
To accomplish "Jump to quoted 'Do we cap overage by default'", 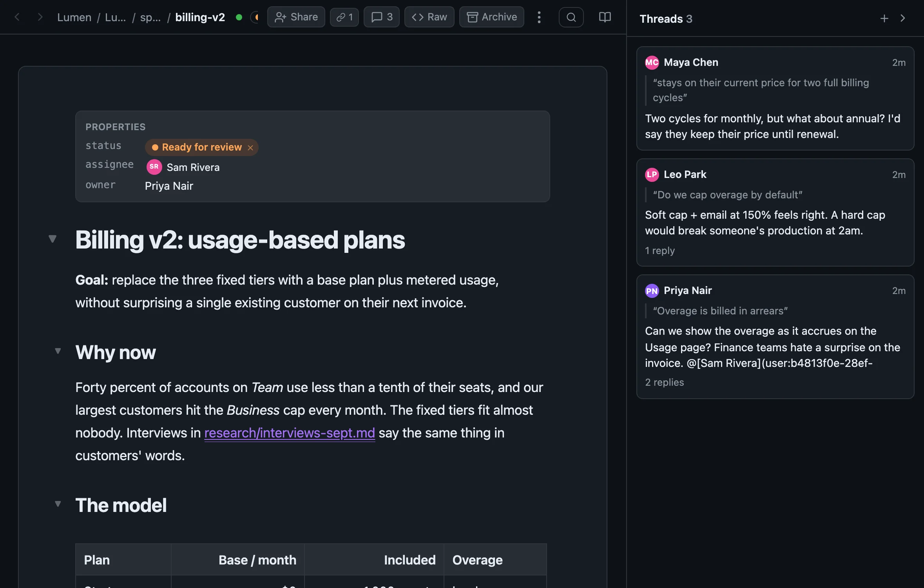I will [728, 195].
